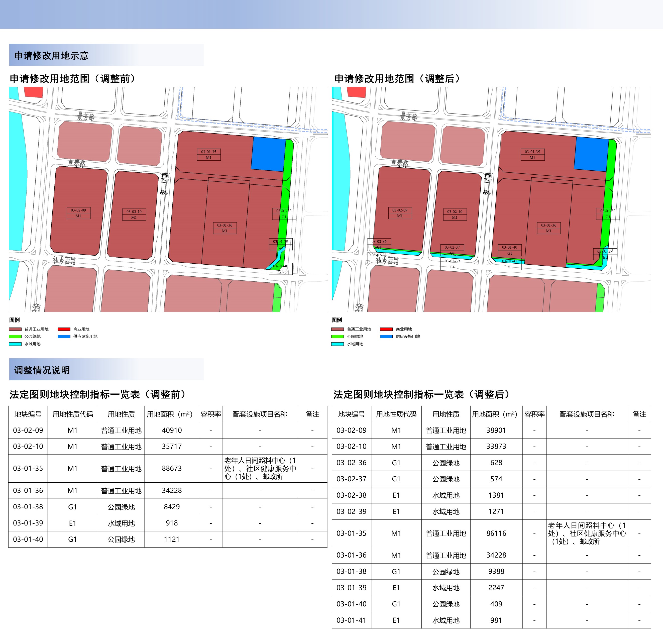Click the 03-02-09 M1 parcel label in left map
Image resolution: width=663 pixels, height=644 pixels.
[x=78, y=213]
